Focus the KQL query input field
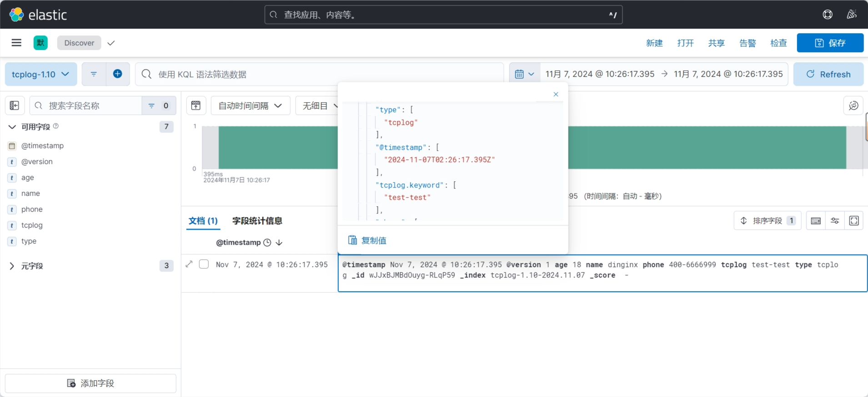The width and height of the screenshot is (868, 397). pos(319,74)
